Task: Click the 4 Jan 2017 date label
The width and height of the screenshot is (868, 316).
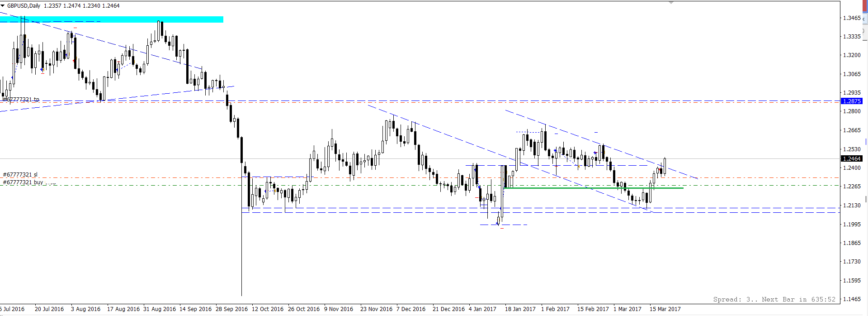Action: (x=482, y=309)
